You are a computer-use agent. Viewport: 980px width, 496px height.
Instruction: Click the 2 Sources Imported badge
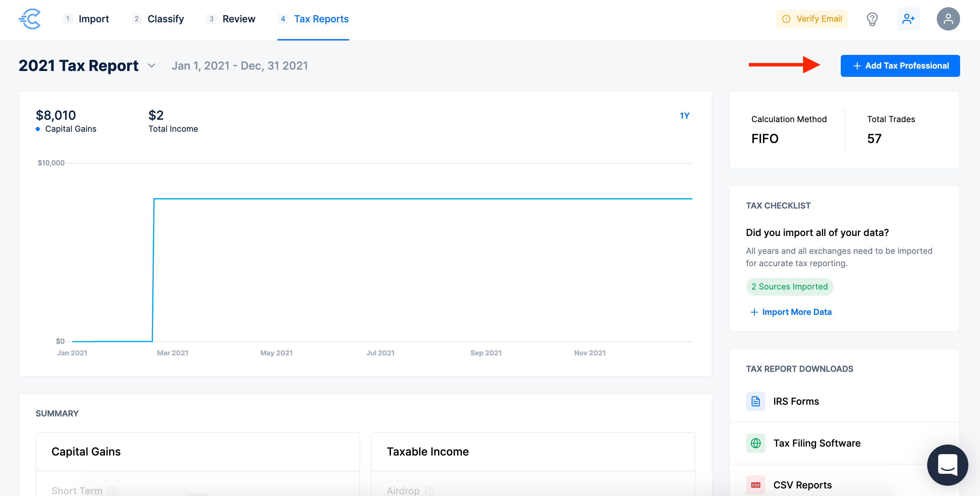[x=789, y=287]
